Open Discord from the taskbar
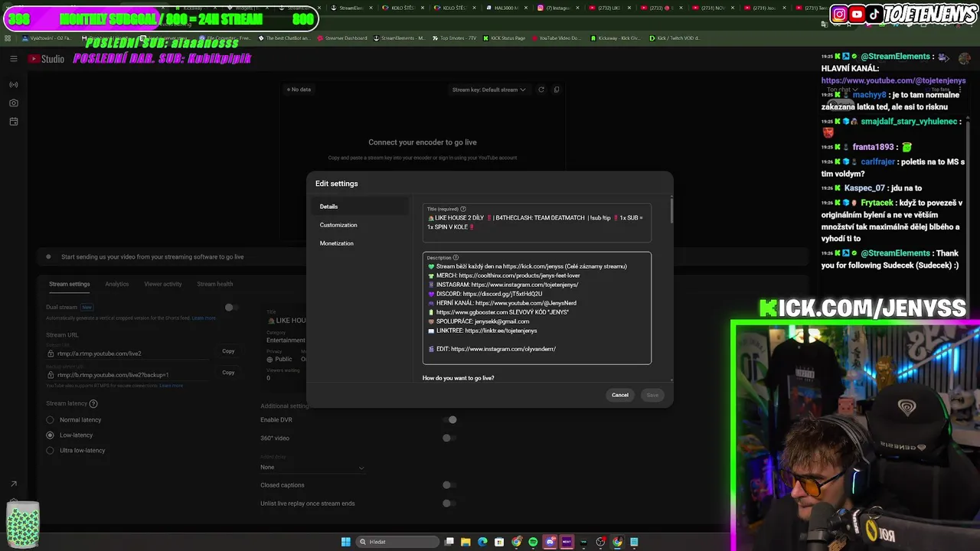980x551 pixels. coord(550,542)
